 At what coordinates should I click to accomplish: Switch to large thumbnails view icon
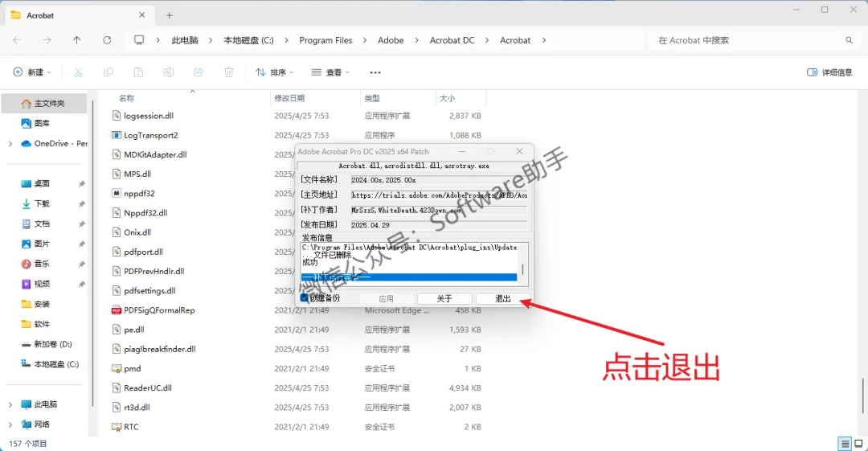click(858, 443)
